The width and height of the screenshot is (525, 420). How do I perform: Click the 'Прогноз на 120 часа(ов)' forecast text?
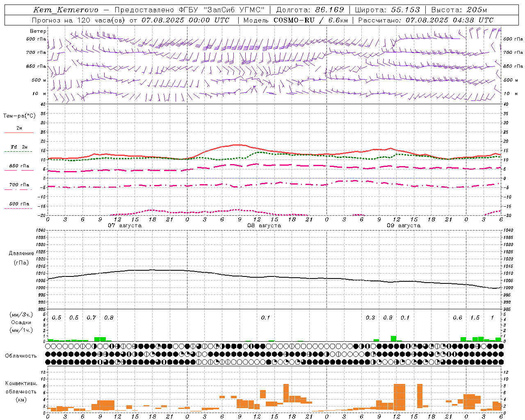pyautogui.click(x=79, y=20)
